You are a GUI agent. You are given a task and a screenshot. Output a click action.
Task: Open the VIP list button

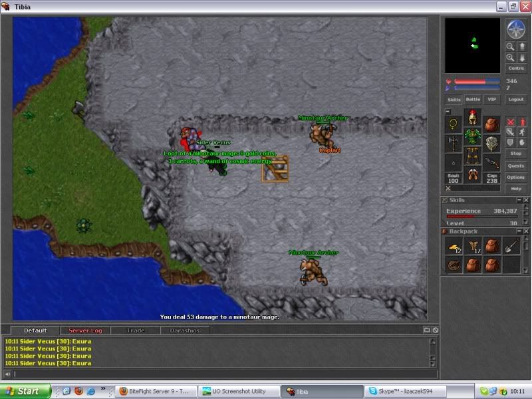tap(491, 99)
